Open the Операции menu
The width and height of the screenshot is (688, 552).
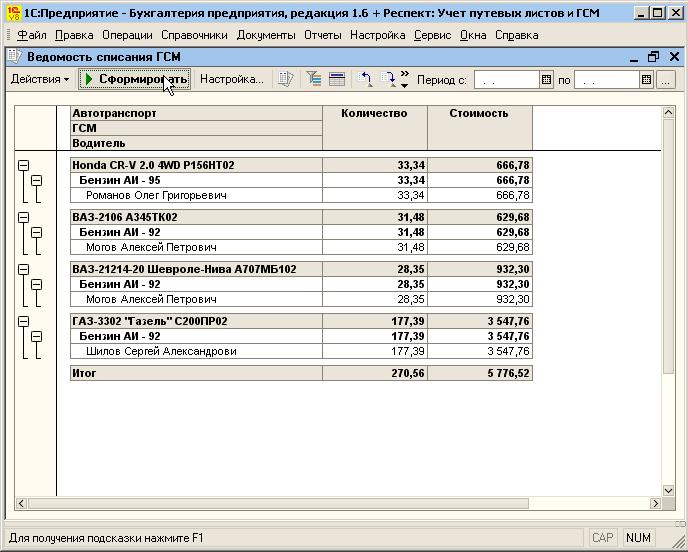coord(127,35)
